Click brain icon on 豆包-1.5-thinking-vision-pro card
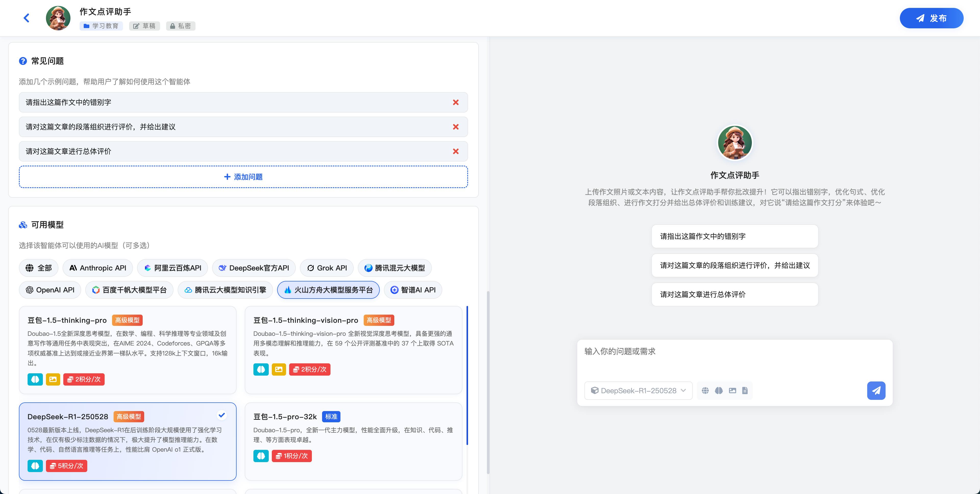This screenshot has width=980, height=494. [261, 369]
